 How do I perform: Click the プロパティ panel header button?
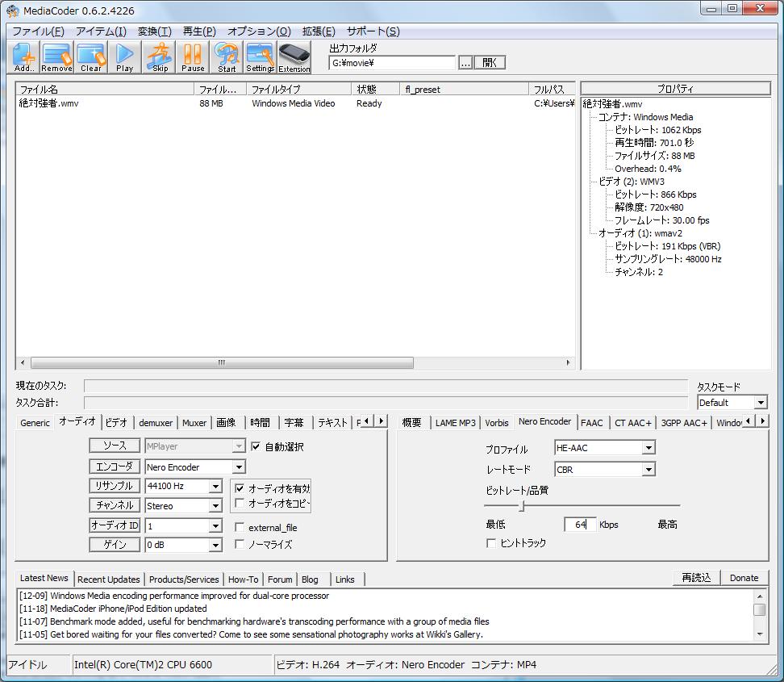coord(675,89)
